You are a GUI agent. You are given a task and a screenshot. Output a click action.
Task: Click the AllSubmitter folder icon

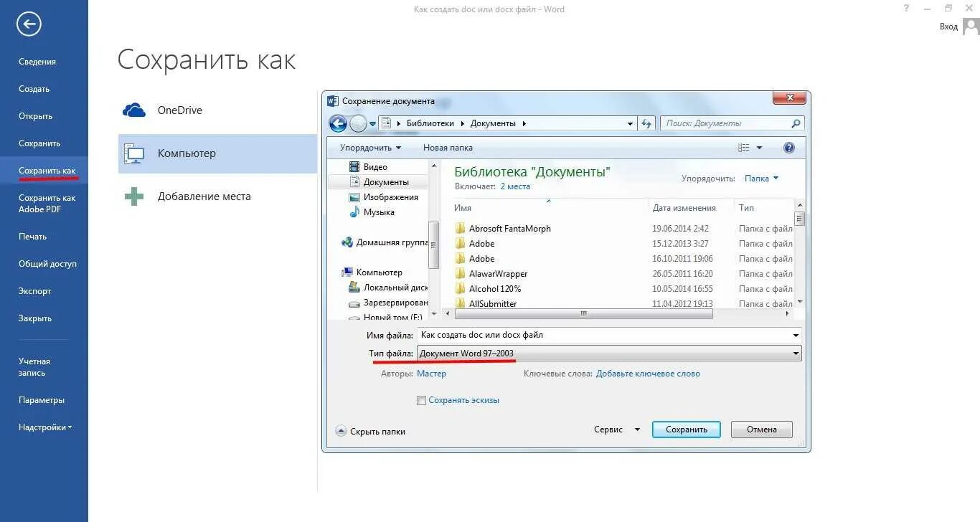coord(461,304)
